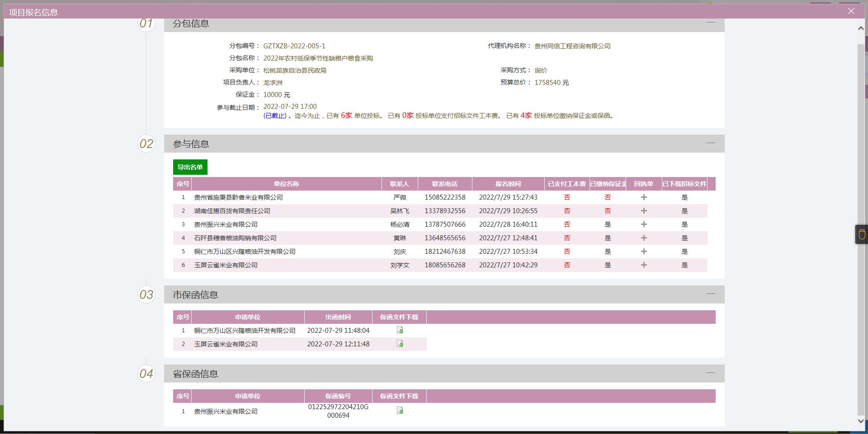Viewport: 868px width, 434px height.
Task: Click receipt plus icon for 石阡县穗香粮油购销有限公司
Action: (644, 238)
